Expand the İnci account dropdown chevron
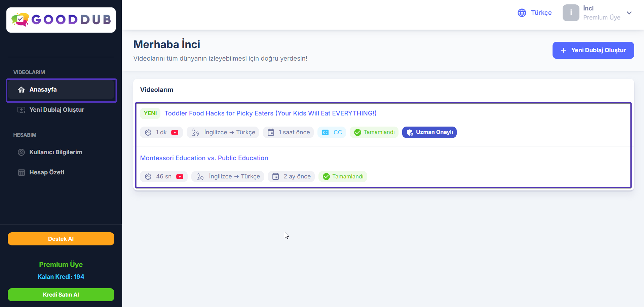This screenshot has height=307, width=644. (629, 13)
